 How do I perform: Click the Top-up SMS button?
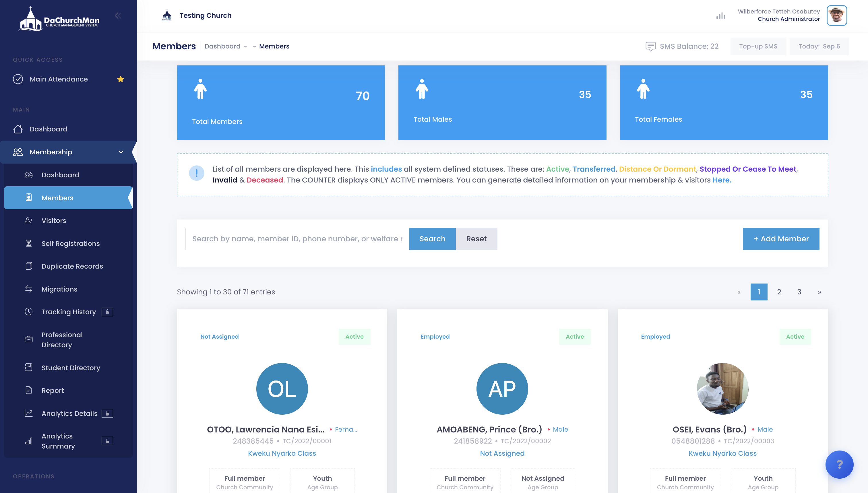758,46
